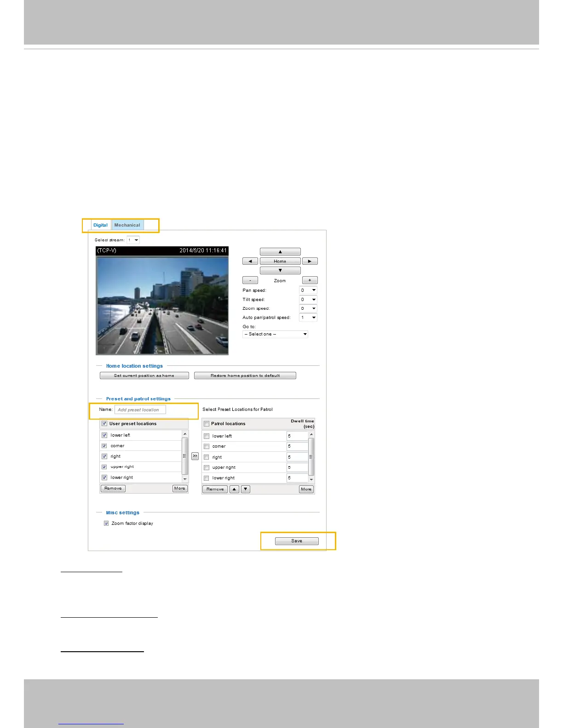Click the scroll-down arrow of user preset list
563x728 pixels.
point(185,479)
